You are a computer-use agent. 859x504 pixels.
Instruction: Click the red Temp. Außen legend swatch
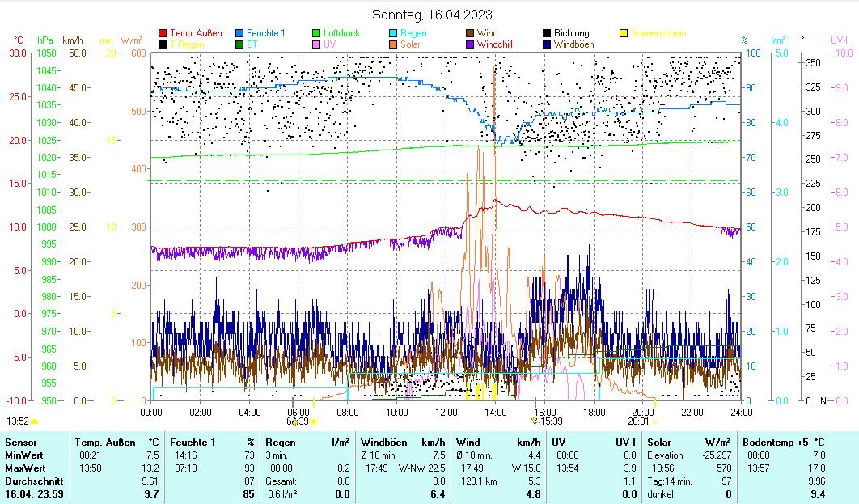[x=163, y=33]
